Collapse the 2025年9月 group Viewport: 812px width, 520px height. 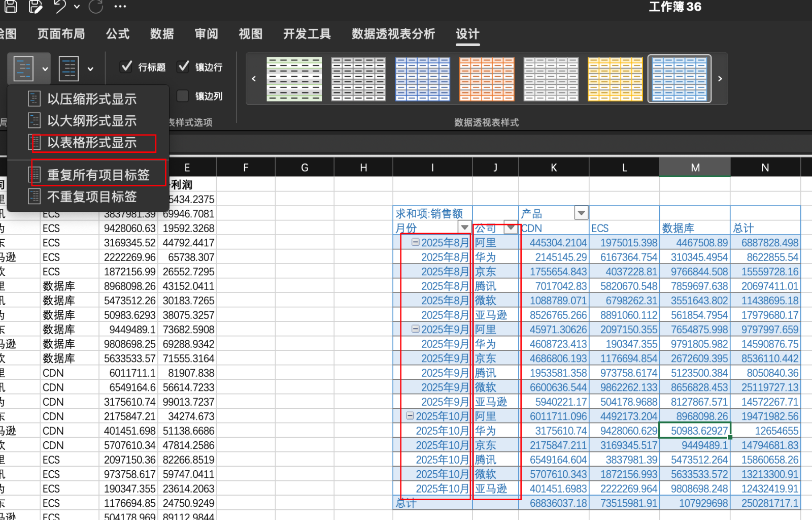(x=416, y=329)
